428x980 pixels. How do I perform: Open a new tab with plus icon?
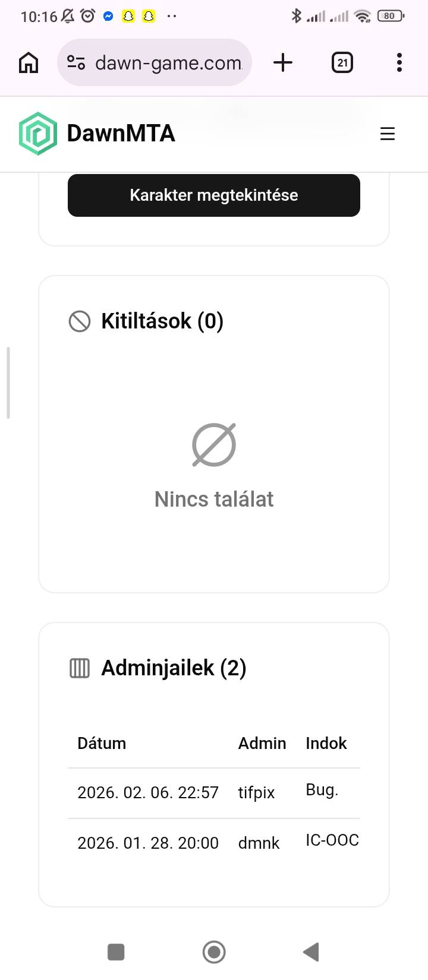click(x=283, y=62)
